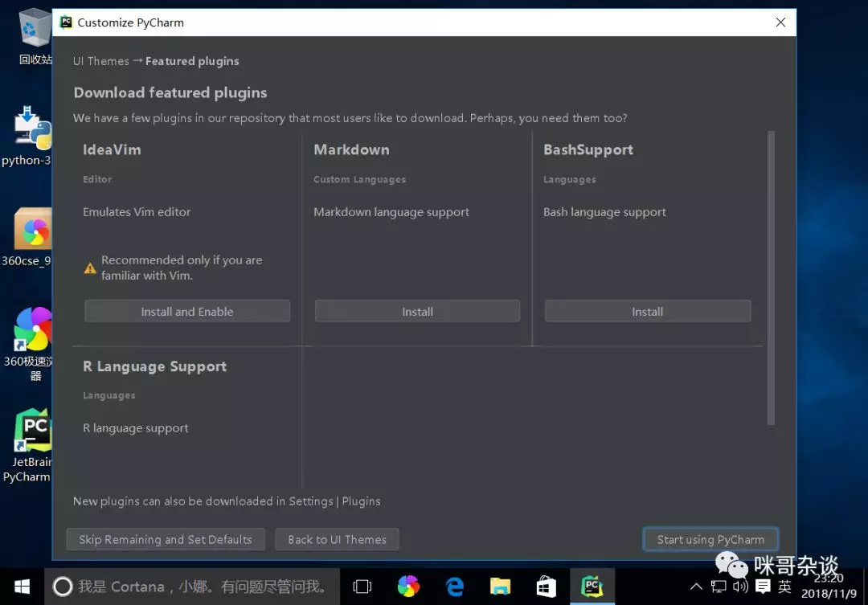Click the PyCharm icon in dialog title bar
The width and height of the screenshot is (868, 605).
point(67,22)
